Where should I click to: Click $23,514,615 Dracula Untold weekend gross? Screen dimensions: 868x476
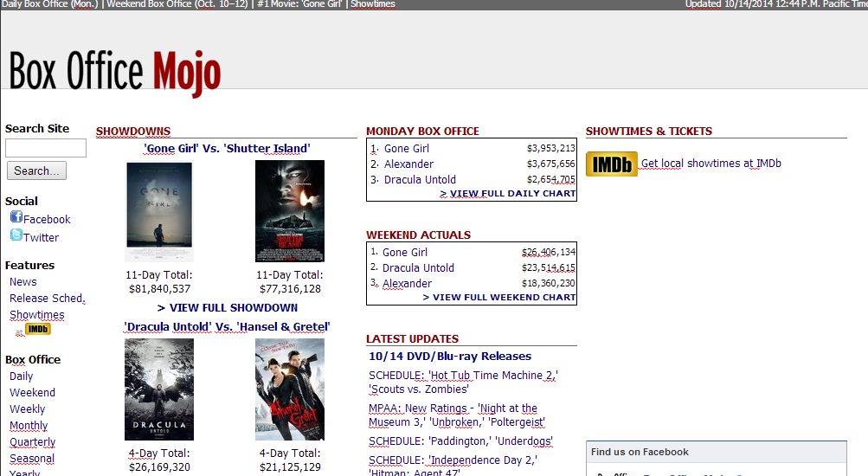(549, 268)
